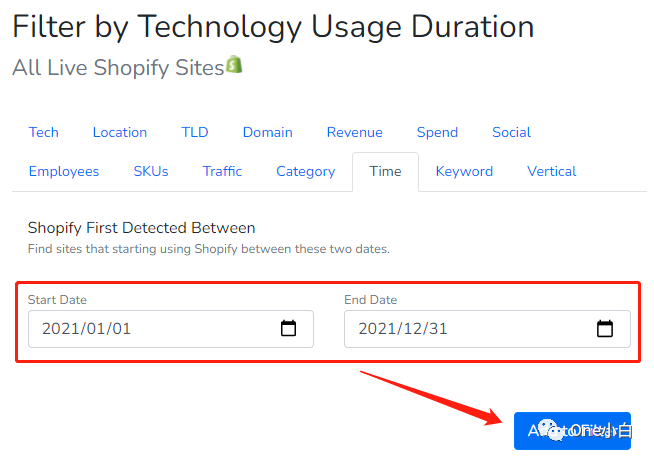Switch to the Tech tab
654x460 pixels.
pyautogui.click(x=44, y=132)
